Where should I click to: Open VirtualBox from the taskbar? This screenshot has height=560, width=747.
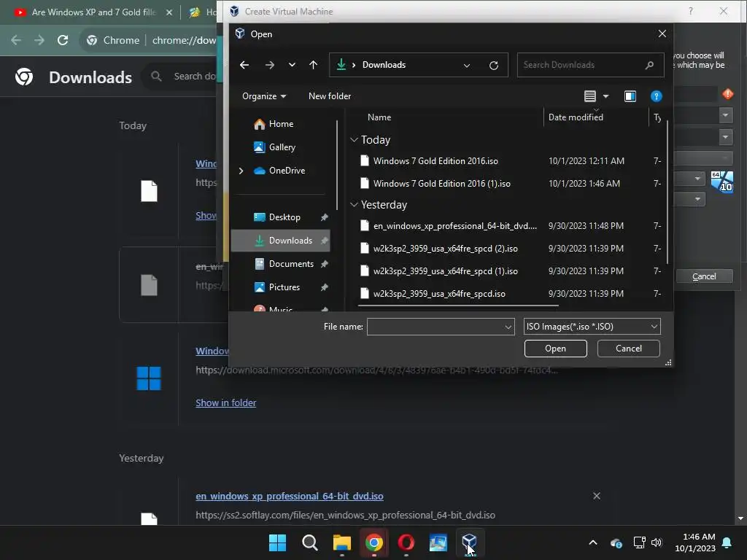pyautogui.click(x=469, y=542)
